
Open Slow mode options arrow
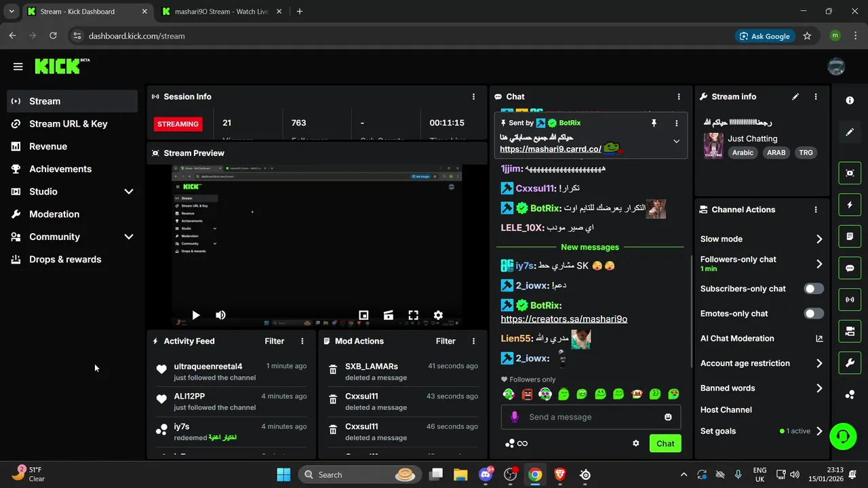(x=819, y=239)
